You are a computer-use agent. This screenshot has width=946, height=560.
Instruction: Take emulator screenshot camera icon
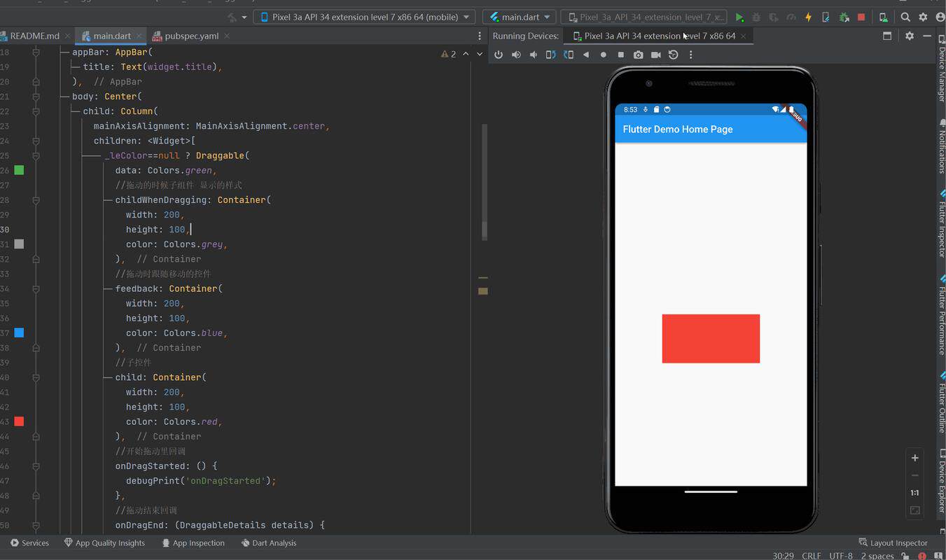(638, 55)
